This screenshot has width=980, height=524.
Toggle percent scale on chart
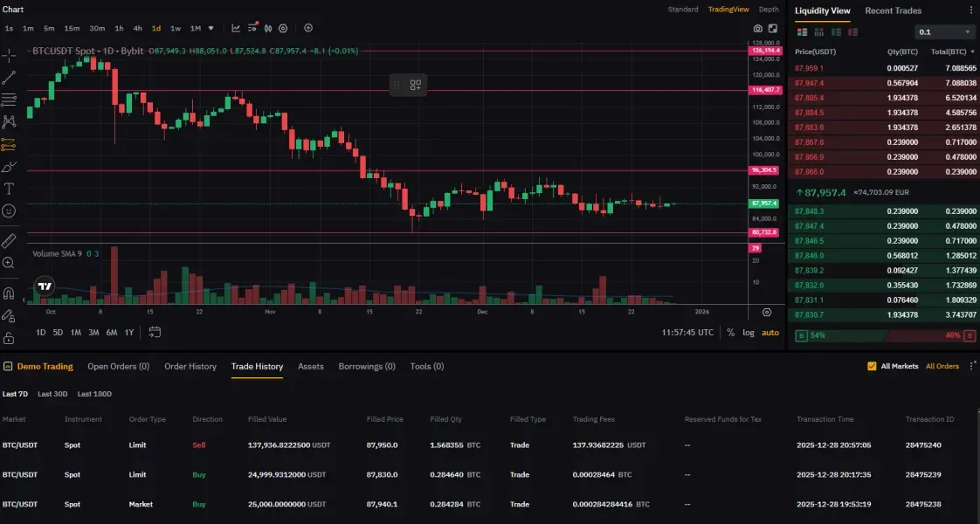pos(730,333)
